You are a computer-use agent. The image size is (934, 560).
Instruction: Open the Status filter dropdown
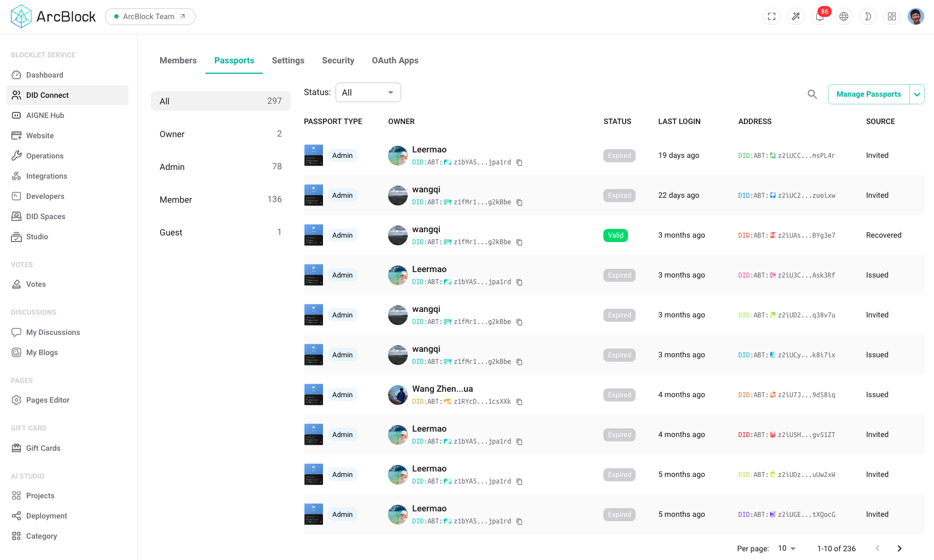point(368,92)
